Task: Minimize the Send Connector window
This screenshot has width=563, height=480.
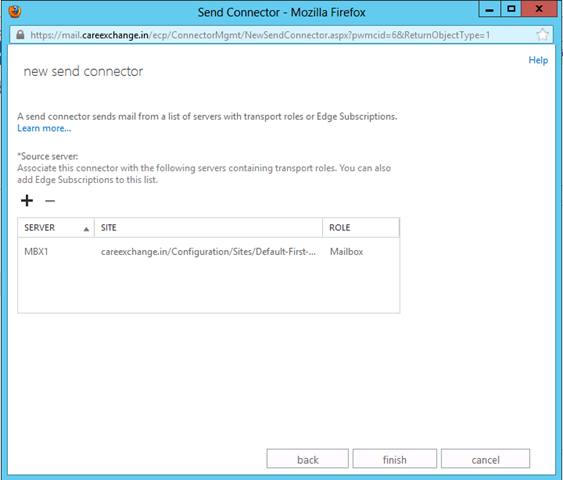Action: click(x=489, y=9)
